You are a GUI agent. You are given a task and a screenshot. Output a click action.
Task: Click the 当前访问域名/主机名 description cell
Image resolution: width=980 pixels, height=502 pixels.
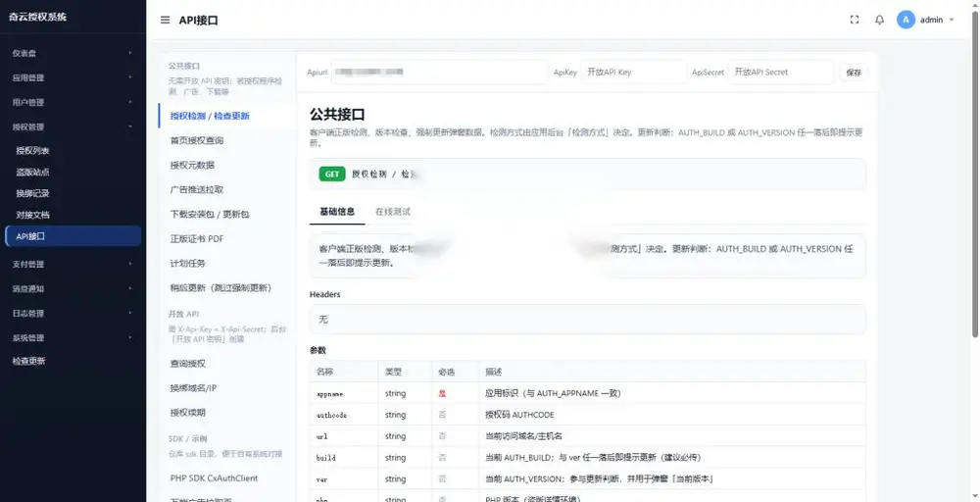pos(672,435)
